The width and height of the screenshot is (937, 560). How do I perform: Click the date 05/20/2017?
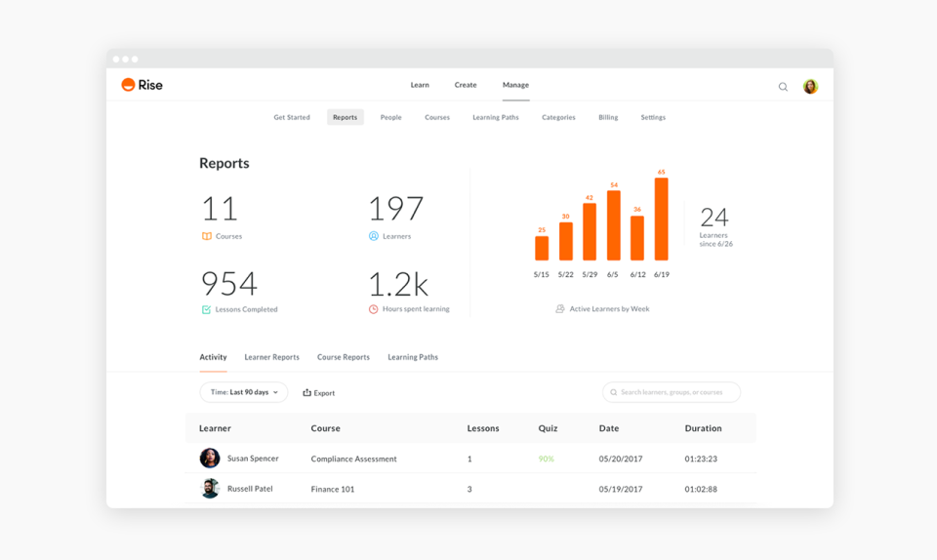pyautogui.click(x=621, y=460)
